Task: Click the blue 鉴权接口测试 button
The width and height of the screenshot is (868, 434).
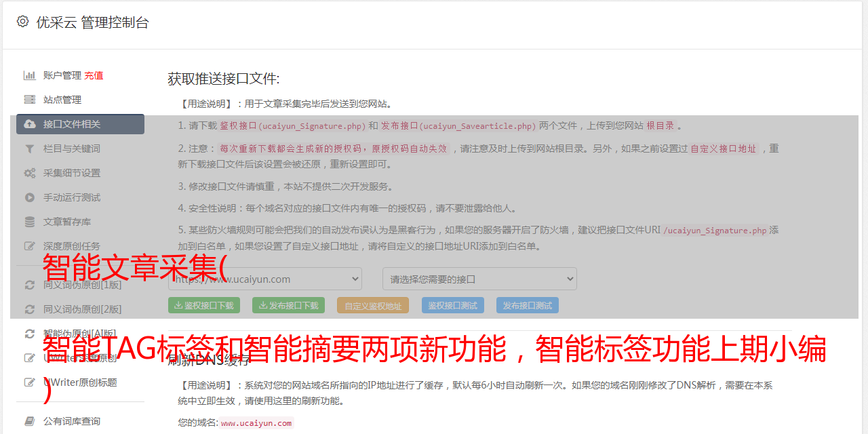Action: (453, 305)
